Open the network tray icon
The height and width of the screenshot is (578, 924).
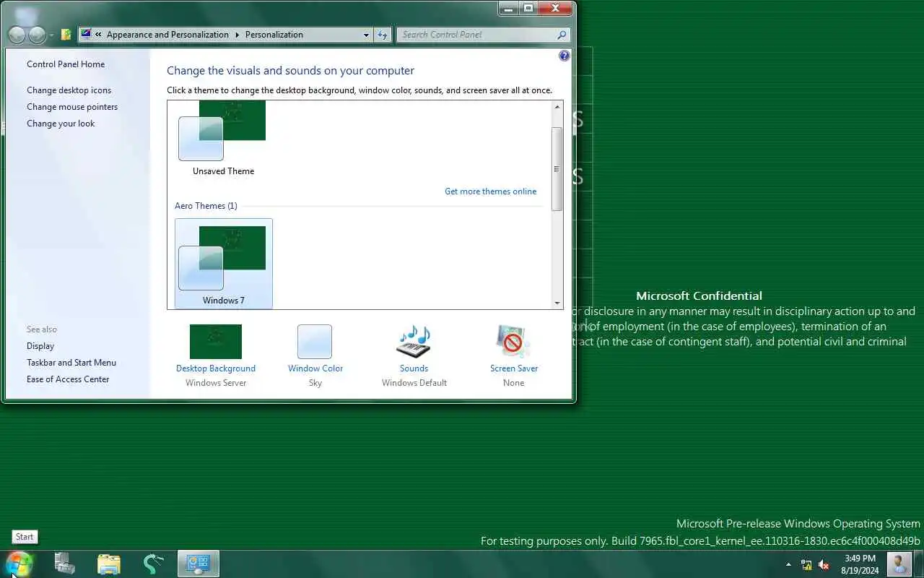806,565
